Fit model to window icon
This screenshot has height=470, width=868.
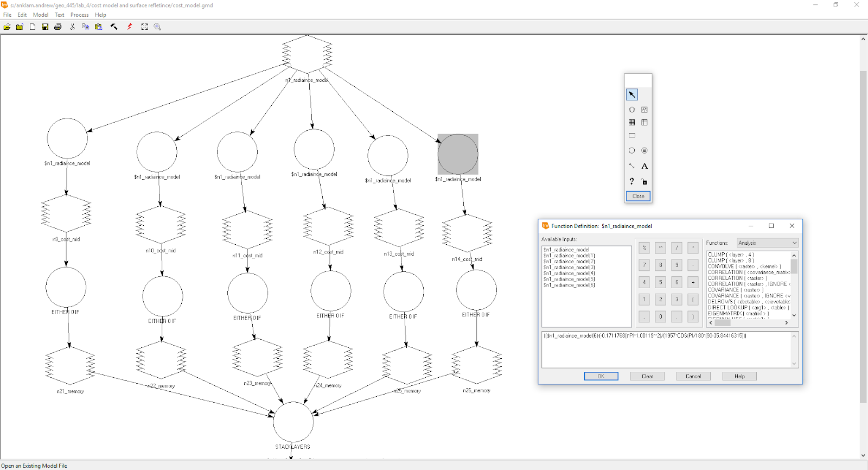[144, 27]
